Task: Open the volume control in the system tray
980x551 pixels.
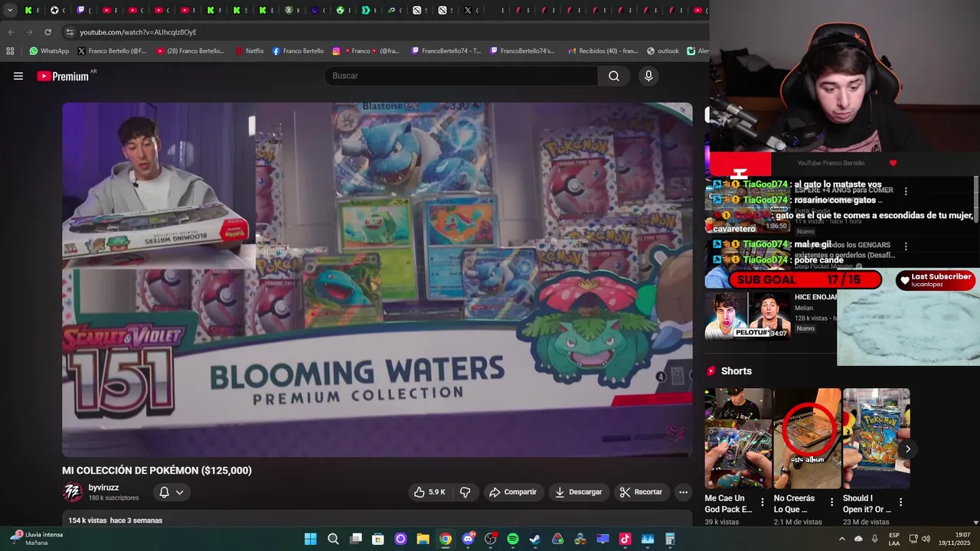Action: coord(926,539)
